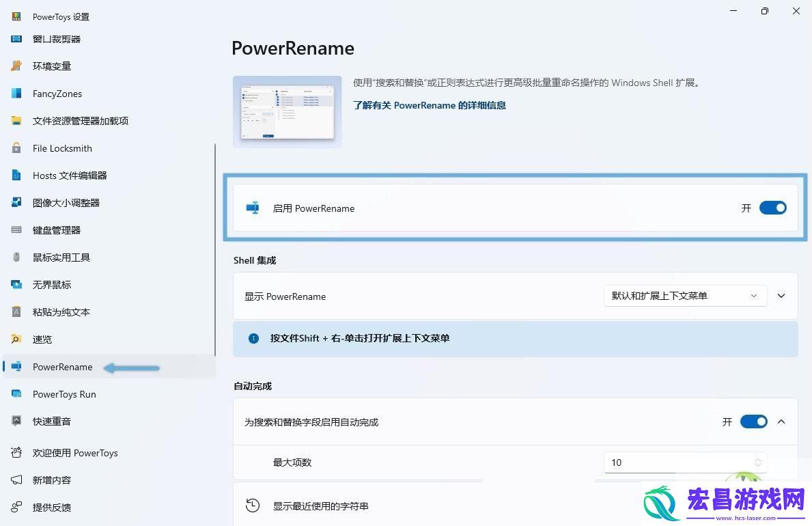Open 了解有关 PowerRename 的详细信息 link
Viewport: 812px width, 526px height.
430,105
